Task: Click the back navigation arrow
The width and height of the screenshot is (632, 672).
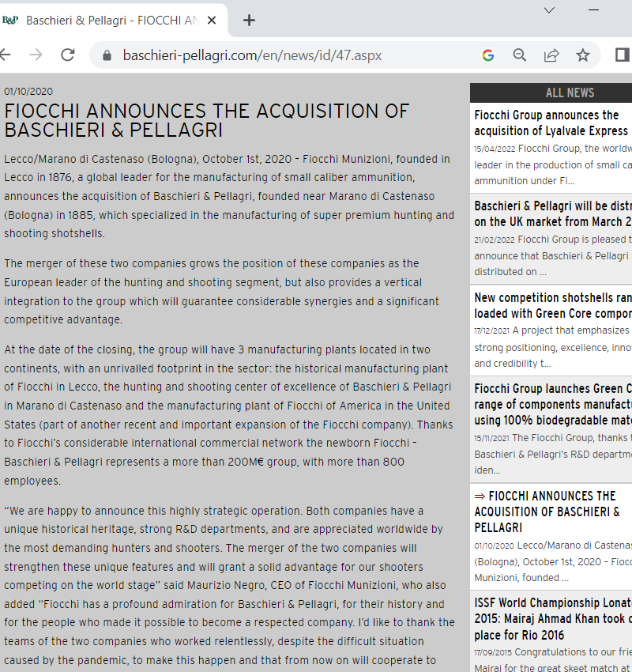Action: tap(6, 55)
